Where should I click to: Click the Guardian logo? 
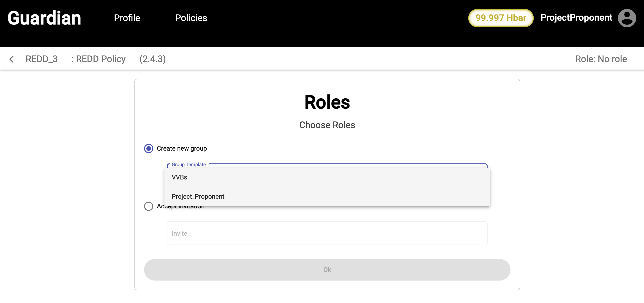(x=44, y=18)
